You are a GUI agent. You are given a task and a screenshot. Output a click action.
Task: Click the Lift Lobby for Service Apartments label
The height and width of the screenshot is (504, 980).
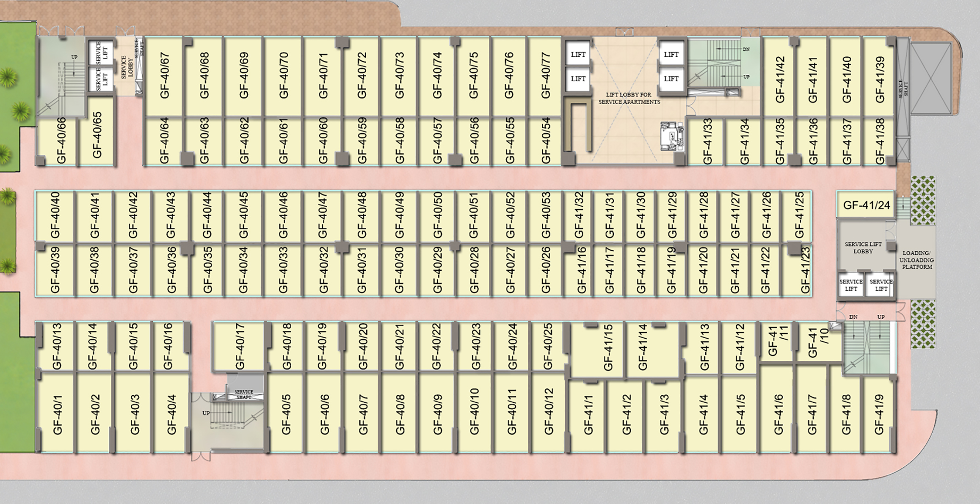pyautogui.click(x=629, y=98)
